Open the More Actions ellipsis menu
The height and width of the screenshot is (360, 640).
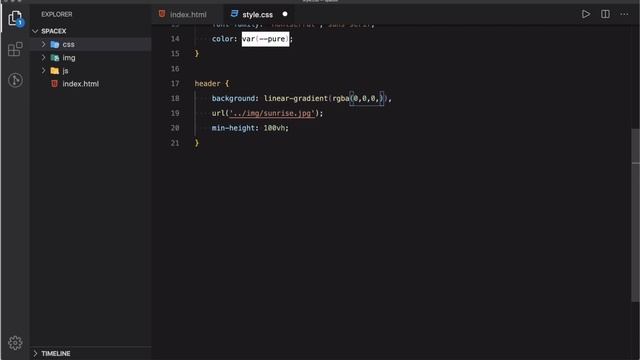click(x=624, y=14)
